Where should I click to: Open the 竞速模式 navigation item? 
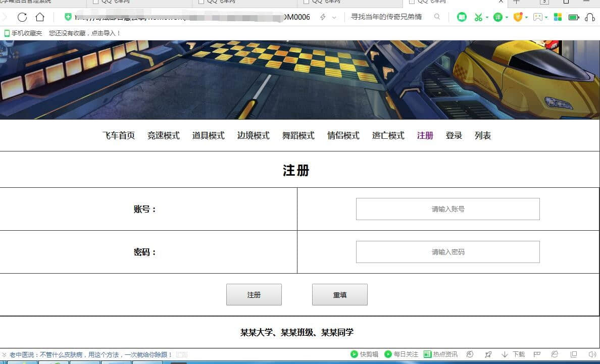(163, 135)
